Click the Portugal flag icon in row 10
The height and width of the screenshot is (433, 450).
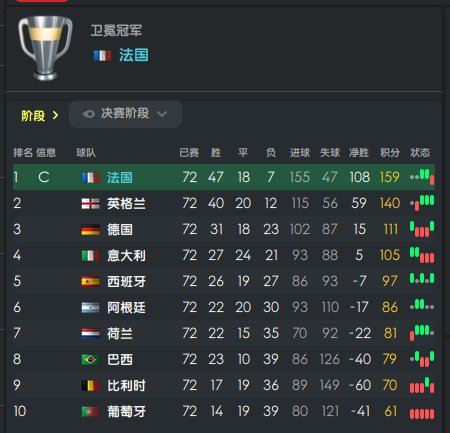click(x=91, y=411)
